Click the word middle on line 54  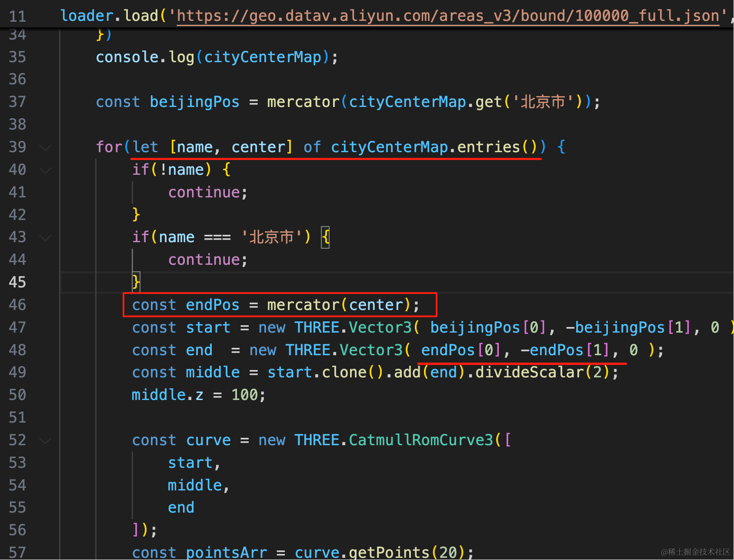click(195, 485)
